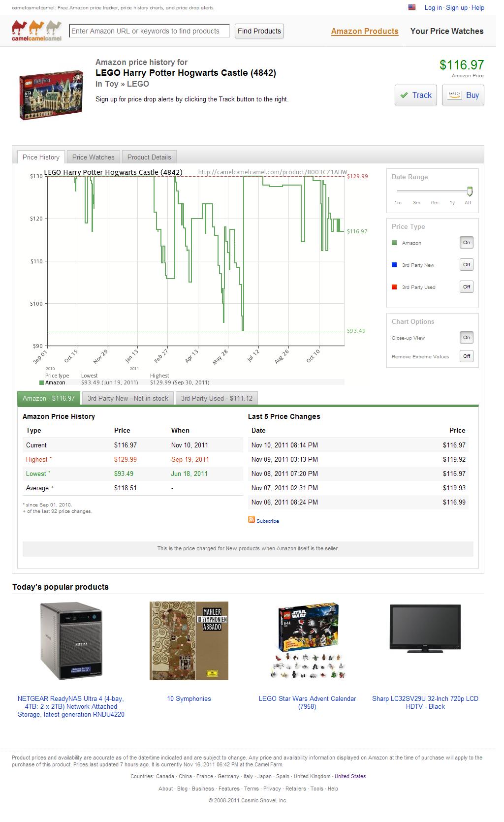Click the blue 3rd Party New swatch
Screen dimensions: 504x822
pyautogui.click(x=394, y=265)
